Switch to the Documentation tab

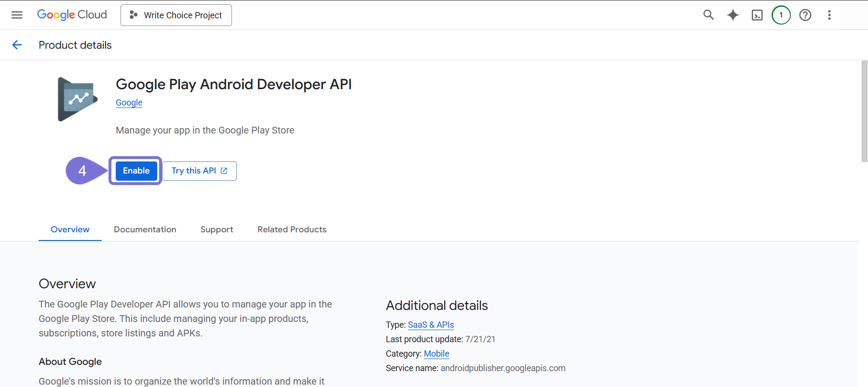point(145,229)
